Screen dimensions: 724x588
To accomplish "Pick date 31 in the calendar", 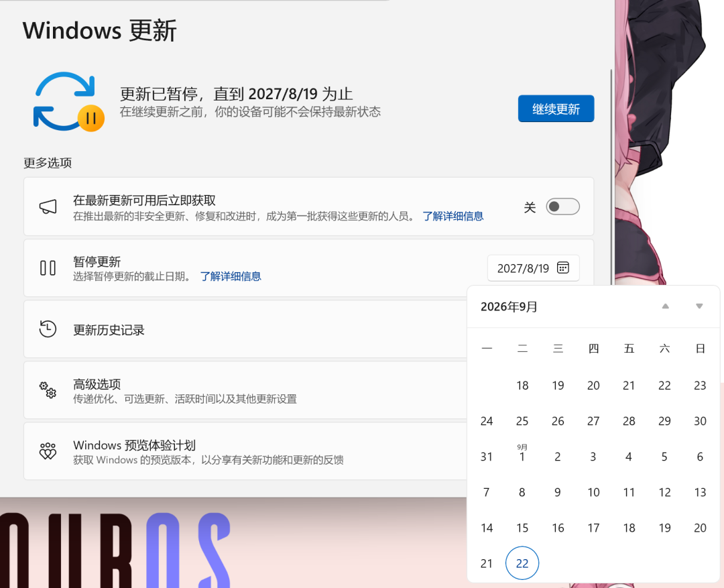I will tap(487, 457).
